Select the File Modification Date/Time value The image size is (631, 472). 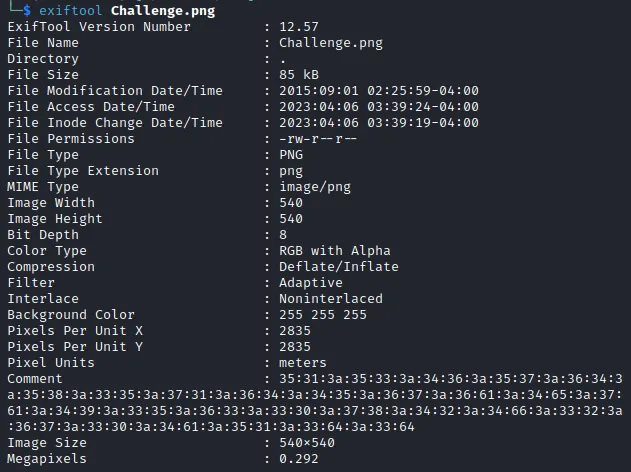click(379, 91)
